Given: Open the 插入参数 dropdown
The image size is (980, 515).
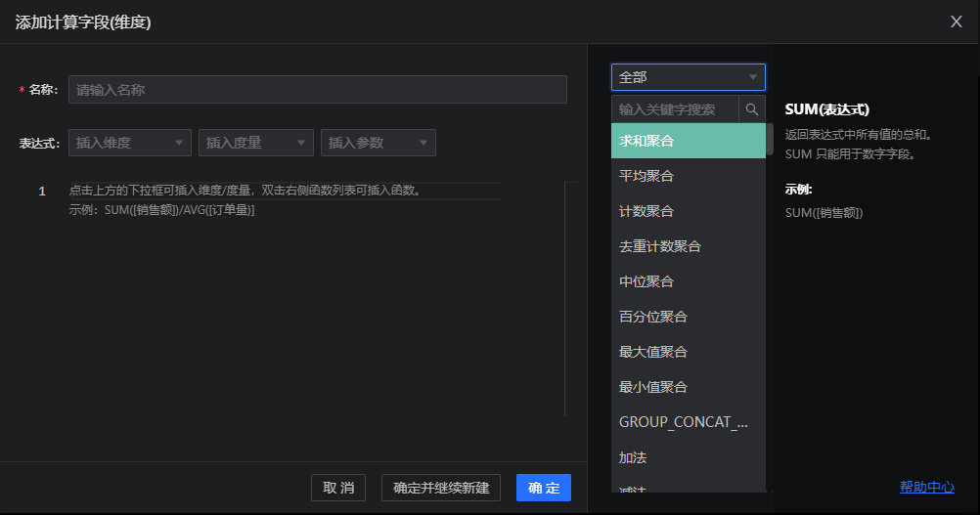Looking at the screenshot, I should pos(378,143).
